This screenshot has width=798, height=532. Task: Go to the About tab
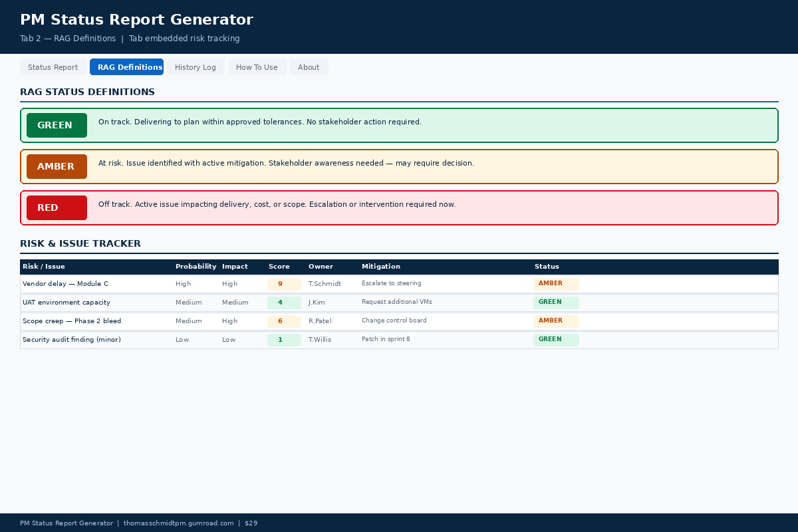[309, 67]
